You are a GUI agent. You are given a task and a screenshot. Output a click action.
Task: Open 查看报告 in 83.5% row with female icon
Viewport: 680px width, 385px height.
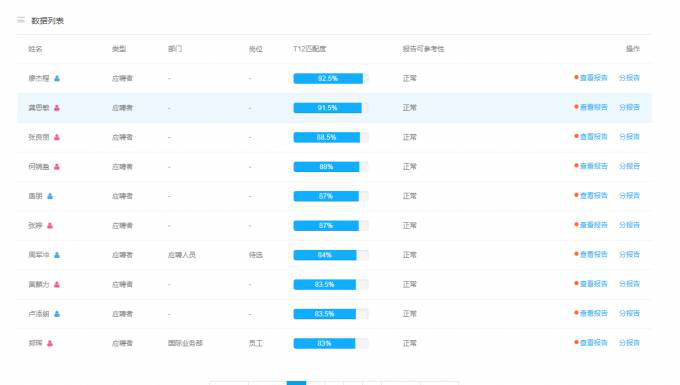pos(593,284)
